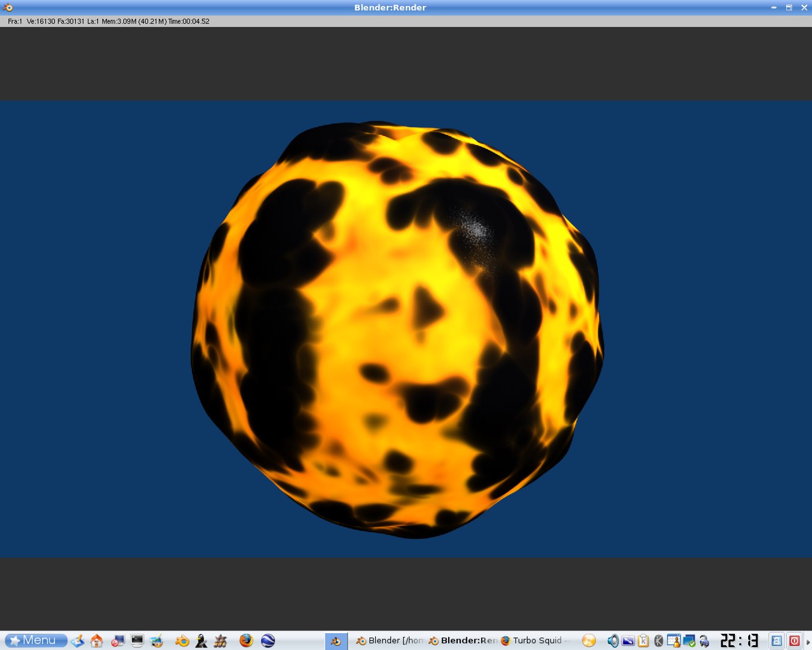
Task: Open the Home folder icon in panel
Action: 97,641
